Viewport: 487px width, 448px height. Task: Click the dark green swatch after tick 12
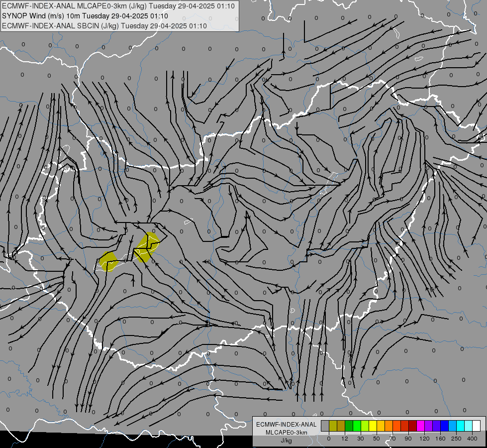(x=349, y=426)
